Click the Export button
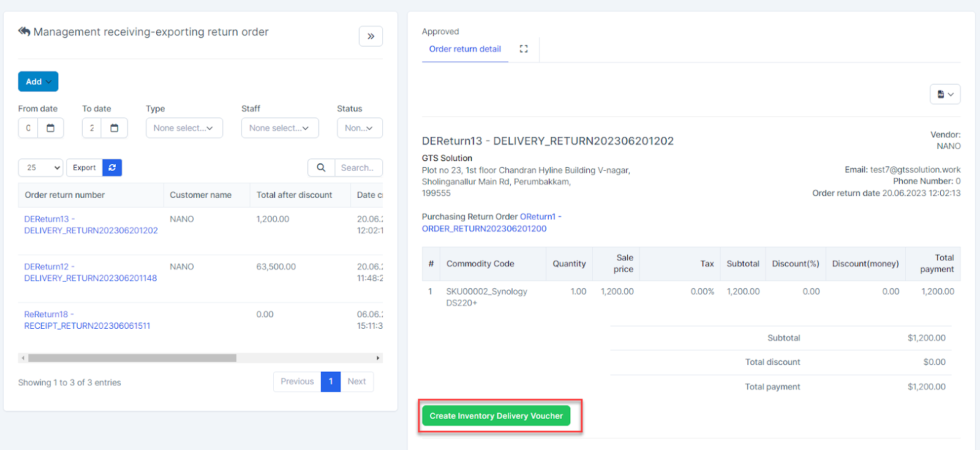This screenshot has height=450, width=980. point(84,168)
